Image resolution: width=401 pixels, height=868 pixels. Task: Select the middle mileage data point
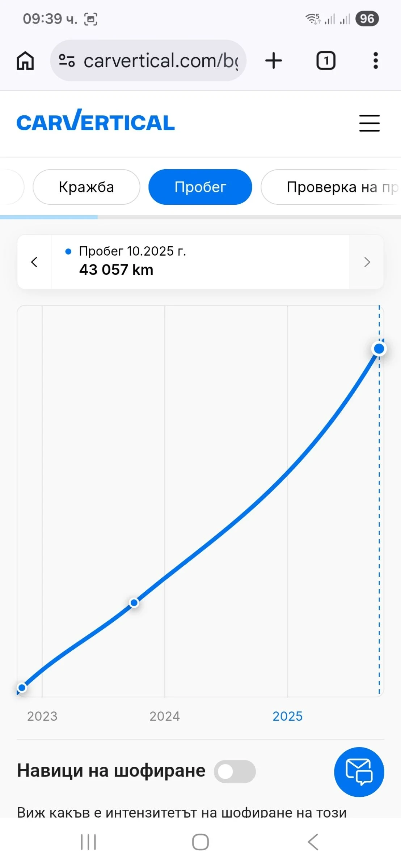(x=134, y=603)
